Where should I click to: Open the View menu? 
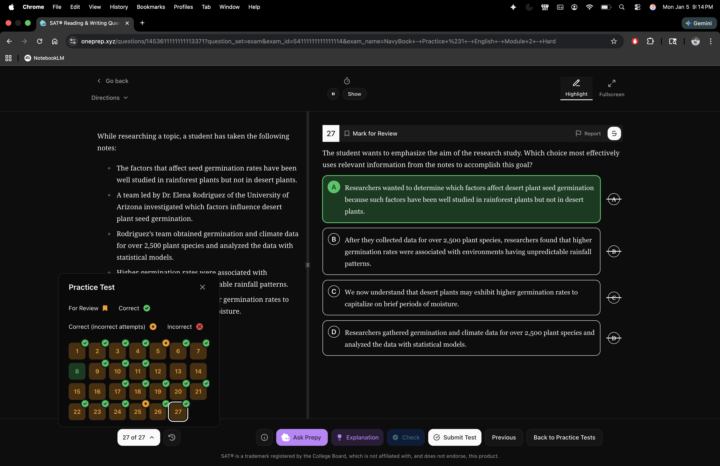coord(95,7)
